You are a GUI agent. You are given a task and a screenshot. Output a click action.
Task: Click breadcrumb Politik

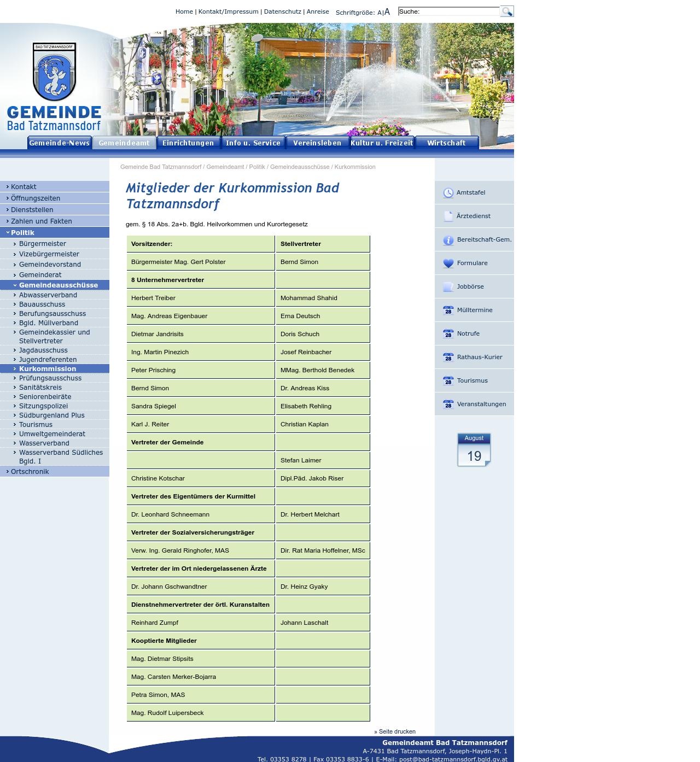(x=257, y=167)
